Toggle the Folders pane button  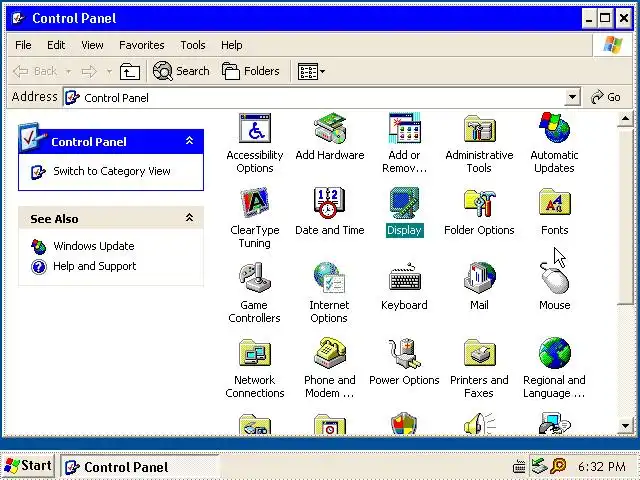pos(251,71)
